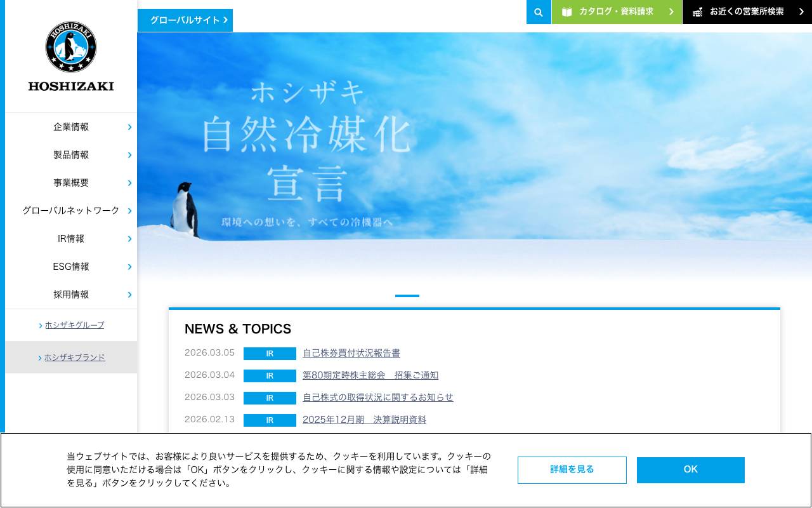Expand the 採用情報 sidebar section

click(x=70, y=294)
